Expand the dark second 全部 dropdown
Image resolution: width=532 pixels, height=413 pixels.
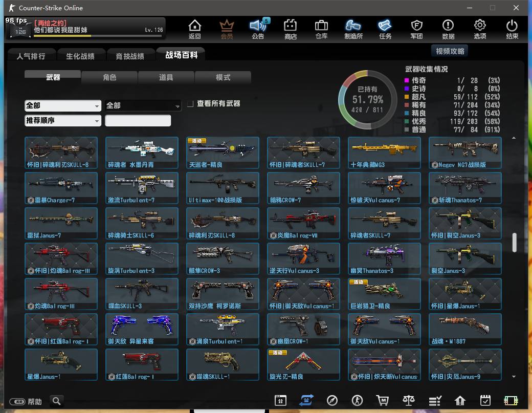pyautogui.click(x=143, y=106)
